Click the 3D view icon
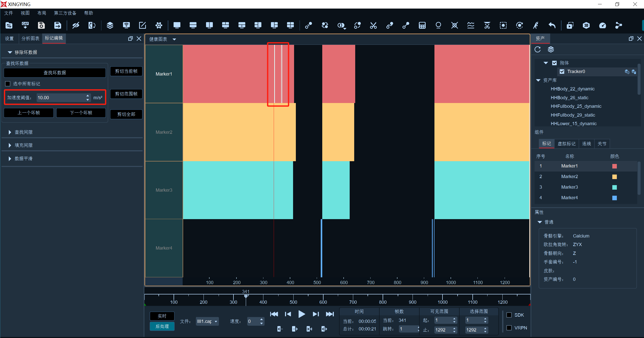Viewport: 644px width, 338px height. pos(586,25)
